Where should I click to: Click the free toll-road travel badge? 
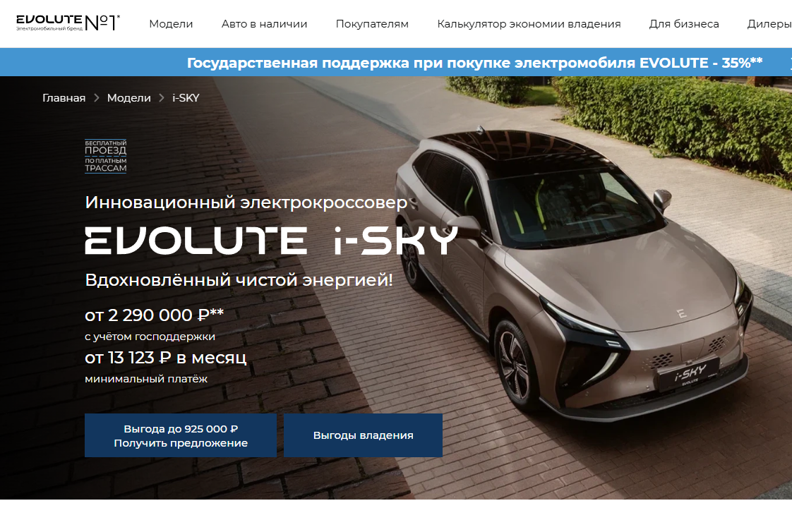[106, 157]
